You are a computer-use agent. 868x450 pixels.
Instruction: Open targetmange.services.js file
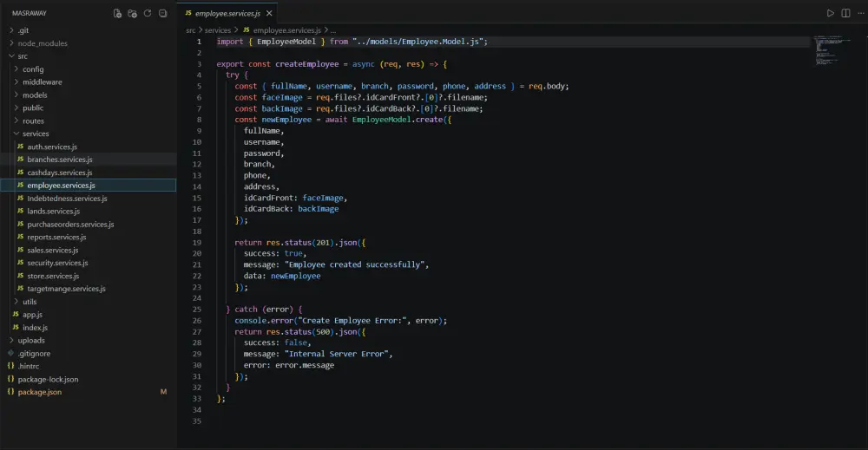[x=89, y=289]
